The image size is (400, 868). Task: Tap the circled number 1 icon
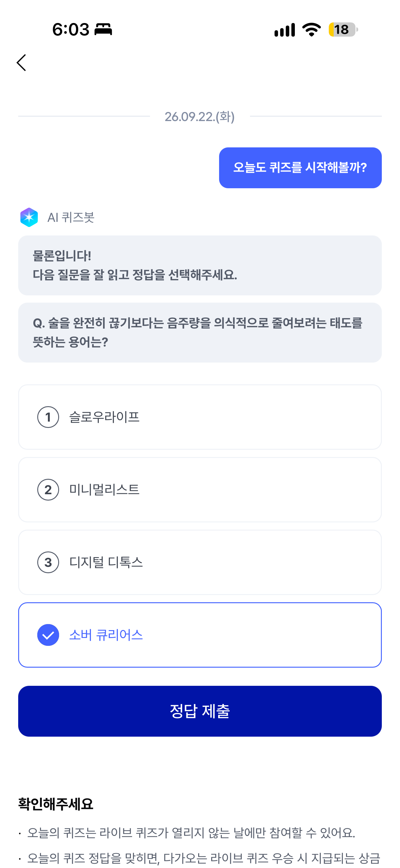point(48,417)
